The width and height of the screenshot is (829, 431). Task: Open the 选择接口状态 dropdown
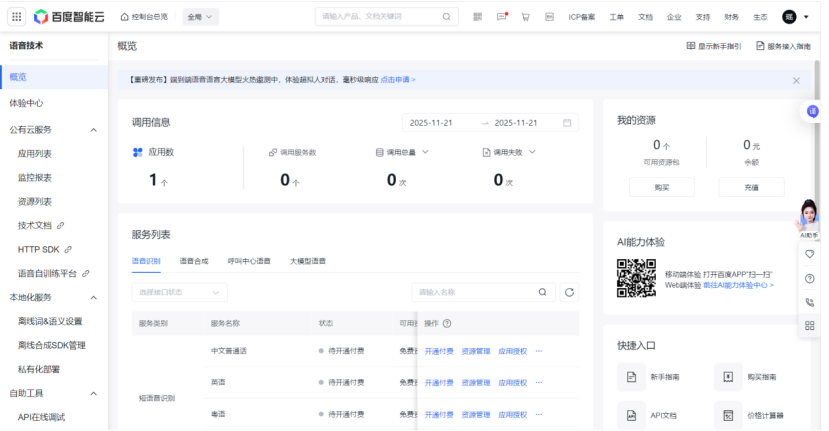[179, 292]
